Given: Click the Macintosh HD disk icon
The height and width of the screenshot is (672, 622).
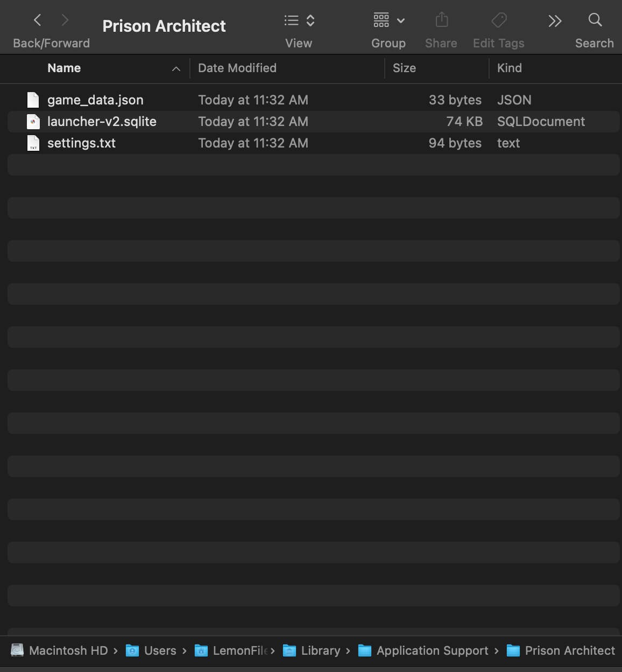Looking at the screenshot, I should [18, 650].
